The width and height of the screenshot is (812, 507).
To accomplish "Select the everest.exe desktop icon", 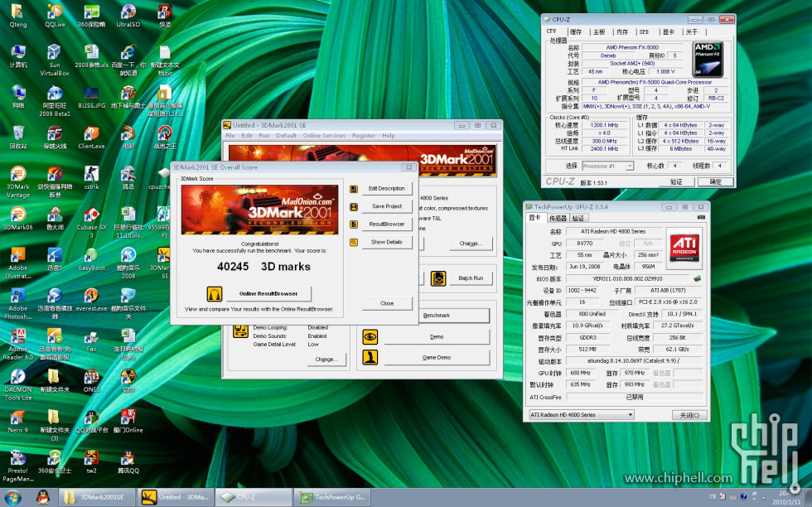I will (x=92, y=299).
